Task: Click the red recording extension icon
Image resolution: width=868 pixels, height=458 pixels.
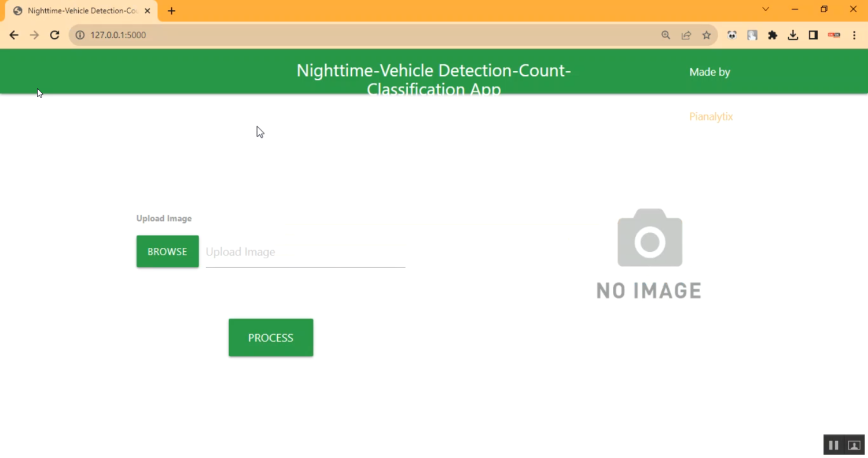Action: [834, 35]
